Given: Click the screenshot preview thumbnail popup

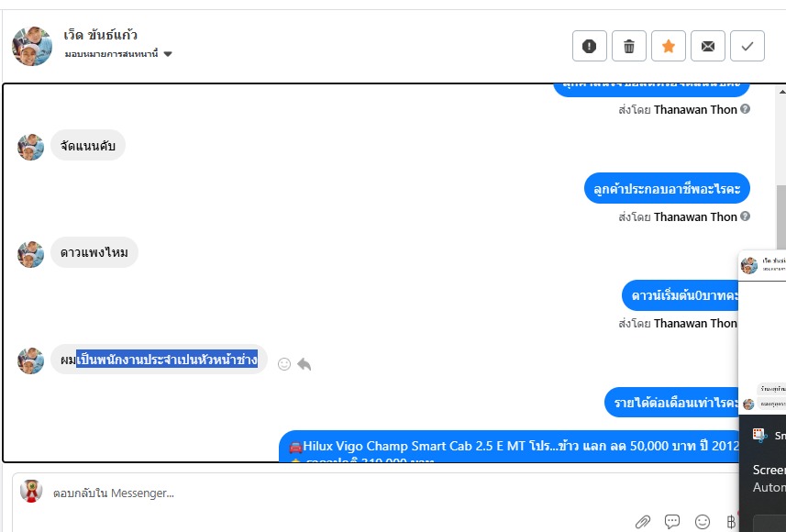Looking at the screenshot, I should (x=762, y=332).
